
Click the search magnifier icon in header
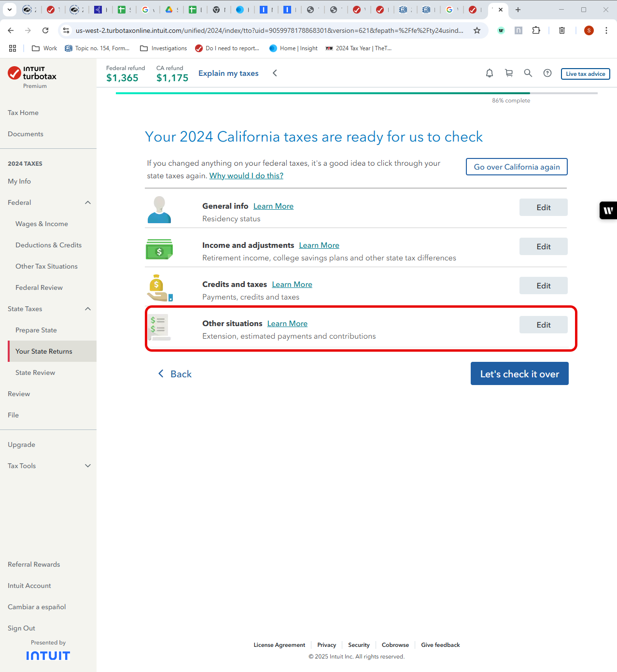(x=528, y=73)
